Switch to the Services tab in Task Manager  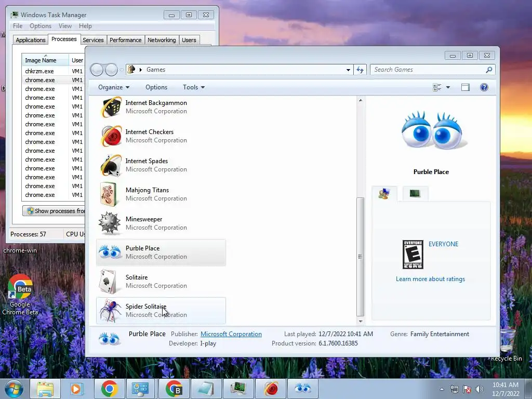click(x=94, y=40)
